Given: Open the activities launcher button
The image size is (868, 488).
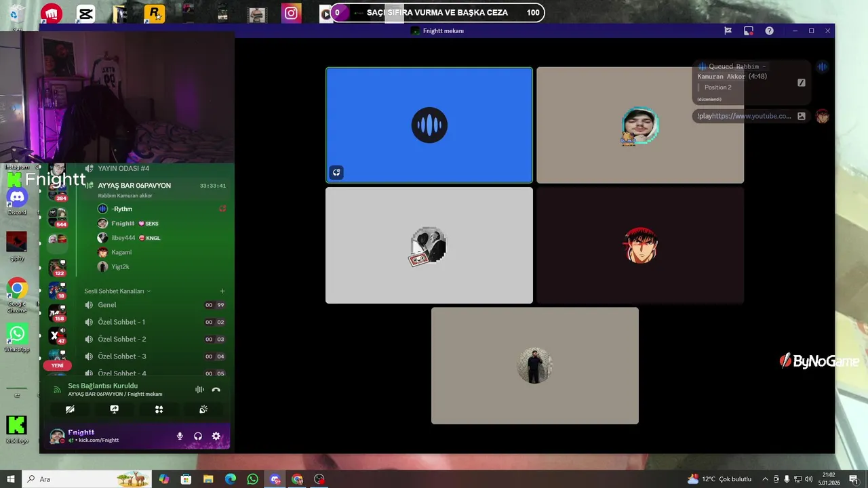Looking at the screenshot, I should [x=159, y=409].
